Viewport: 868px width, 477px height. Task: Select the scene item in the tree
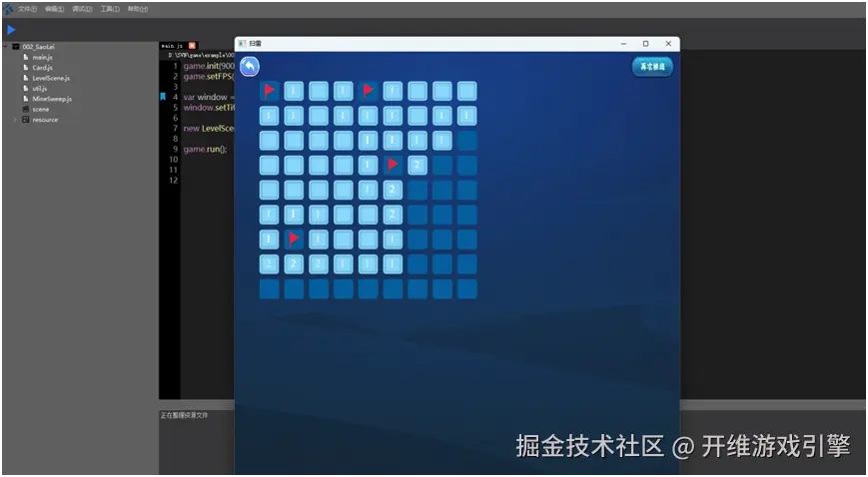tap(40, 110)
